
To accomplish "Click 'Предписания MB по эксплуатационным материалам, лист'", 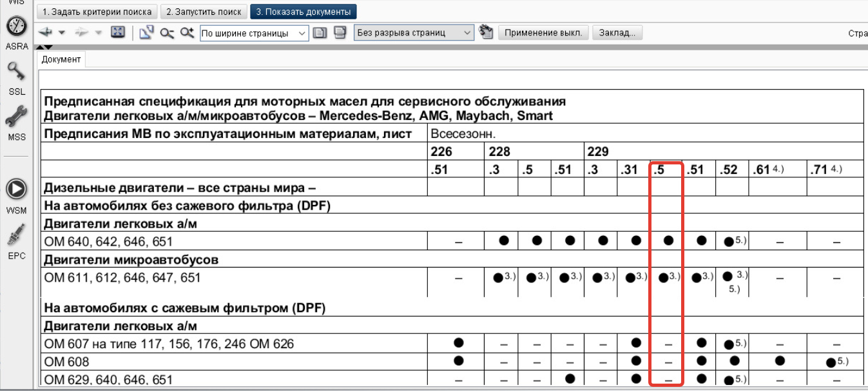I will pos(227,134).
